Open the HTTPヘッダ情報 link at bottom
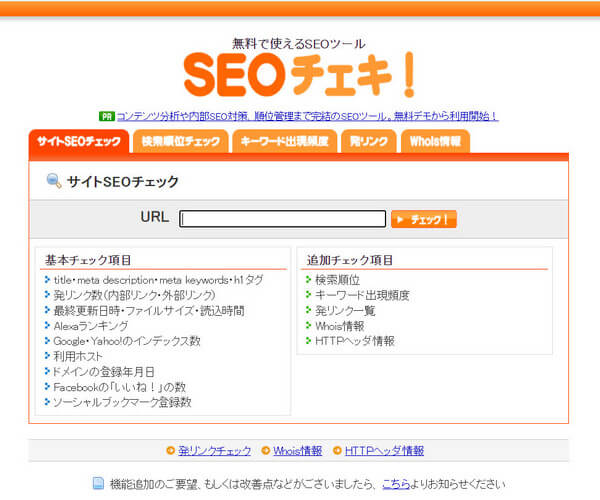Screen dimensions: 600x500 coord(384,451)
